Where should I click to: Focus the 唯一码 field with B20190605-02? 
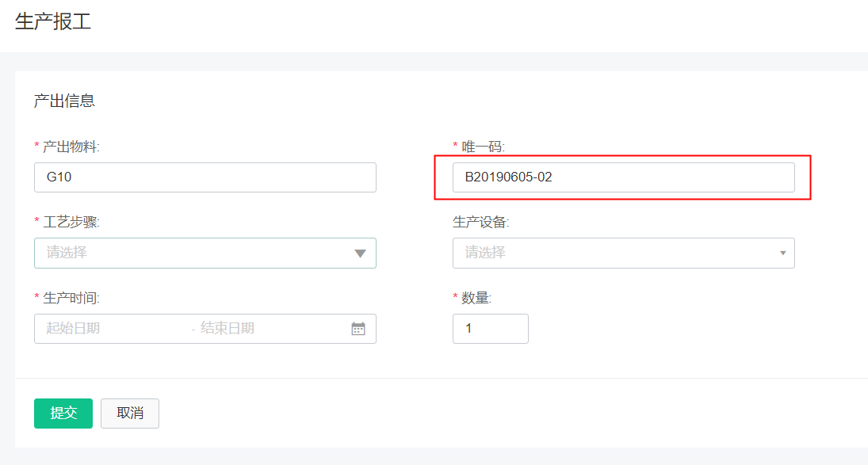(x=623, y=177)
